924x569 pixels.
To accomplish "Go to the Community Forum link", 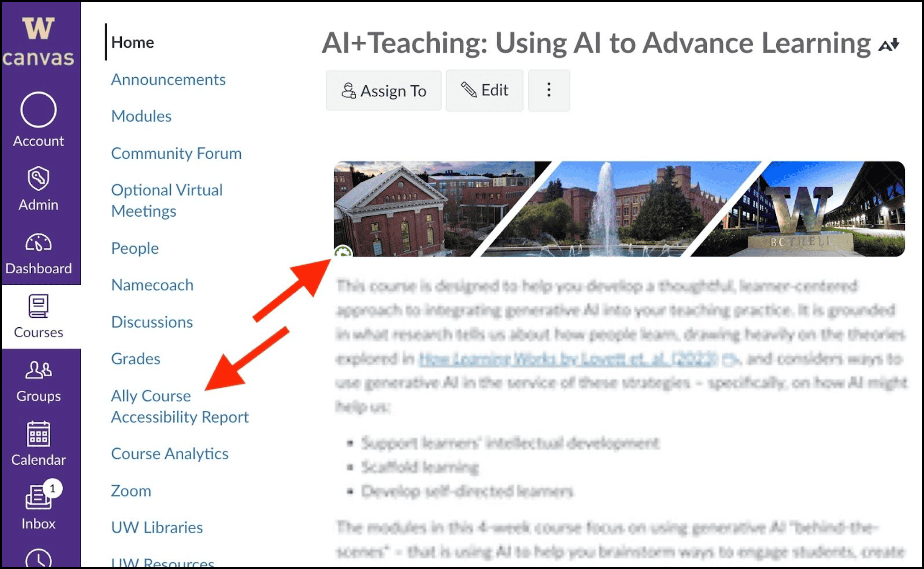I will (176, 153).
